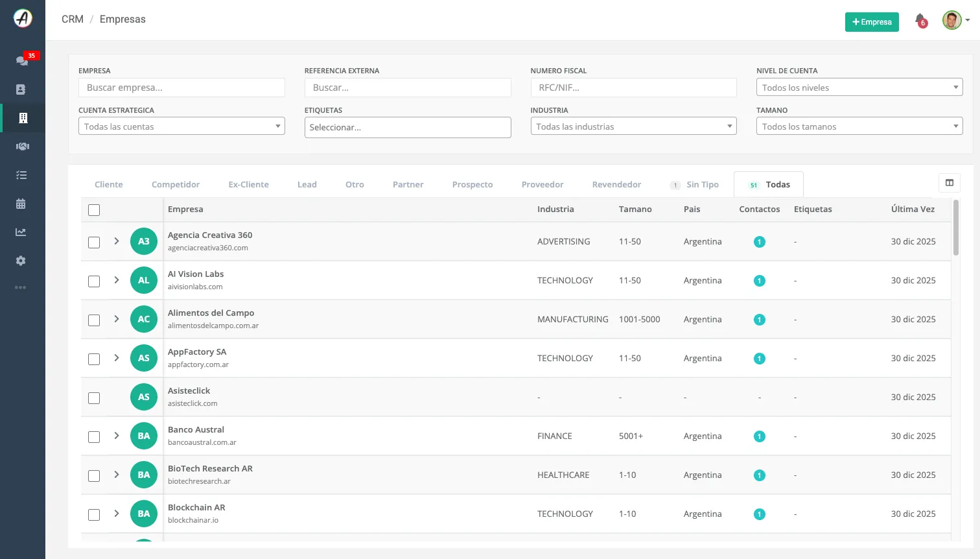This screenshot has width=980, height=559.
Task: Open the Cuenta Estrategica dropdown
Action: tap(181, 126)
